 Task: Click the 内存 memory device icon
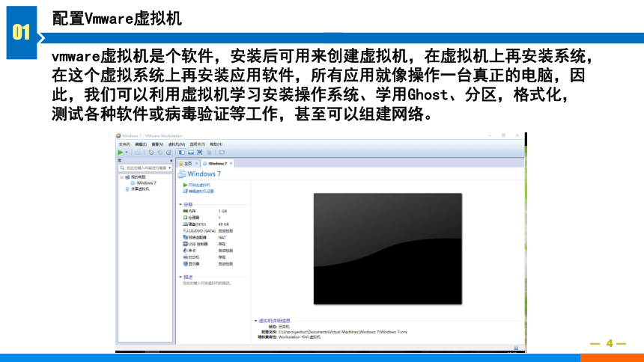185,211
